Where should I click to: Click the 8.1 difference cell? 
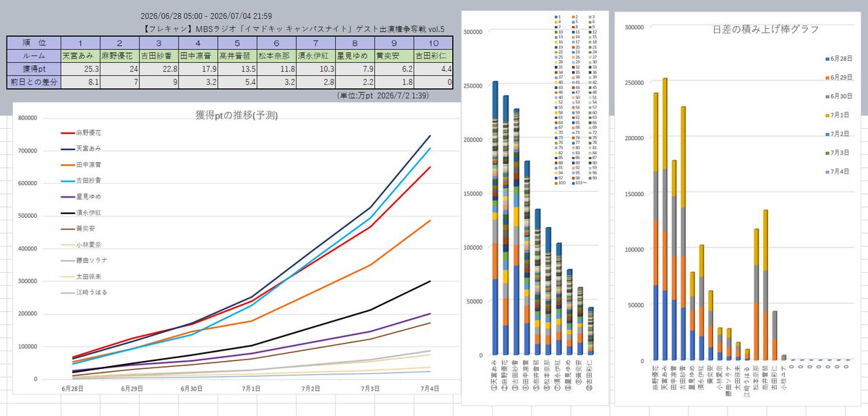pyautogui.click(x=80, y=82)
